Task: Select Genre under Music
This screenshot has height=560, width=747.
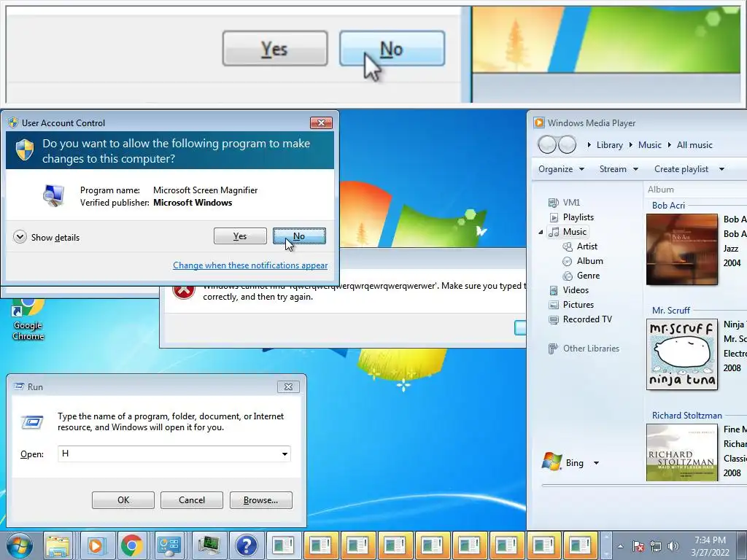Action: pos(581,276)
